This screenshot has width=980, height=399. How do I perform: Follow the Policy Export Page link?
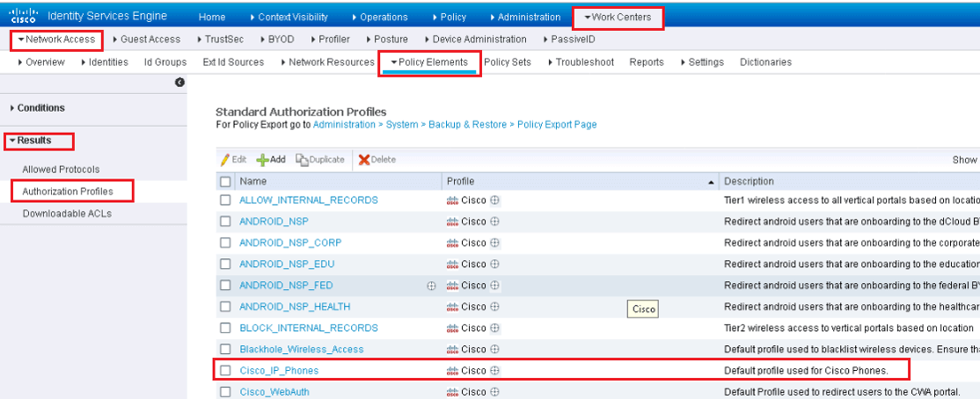[557, 124]
